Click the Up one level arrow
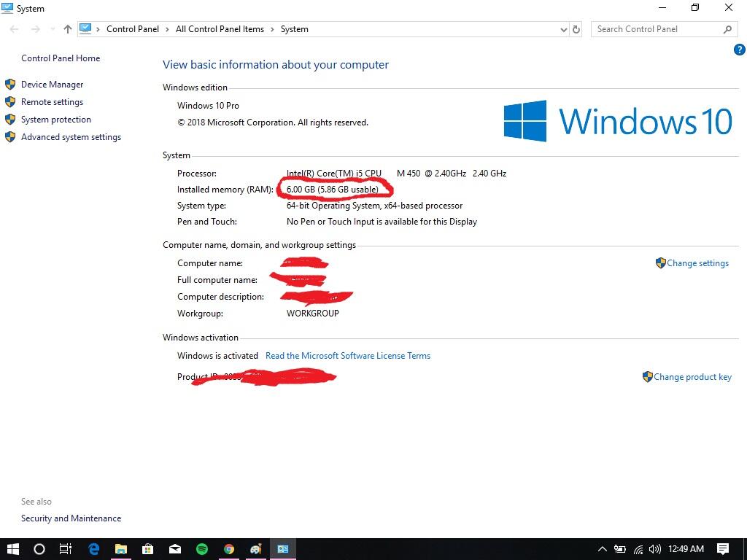The image size is (747, 560). click(x=68, y=29)
